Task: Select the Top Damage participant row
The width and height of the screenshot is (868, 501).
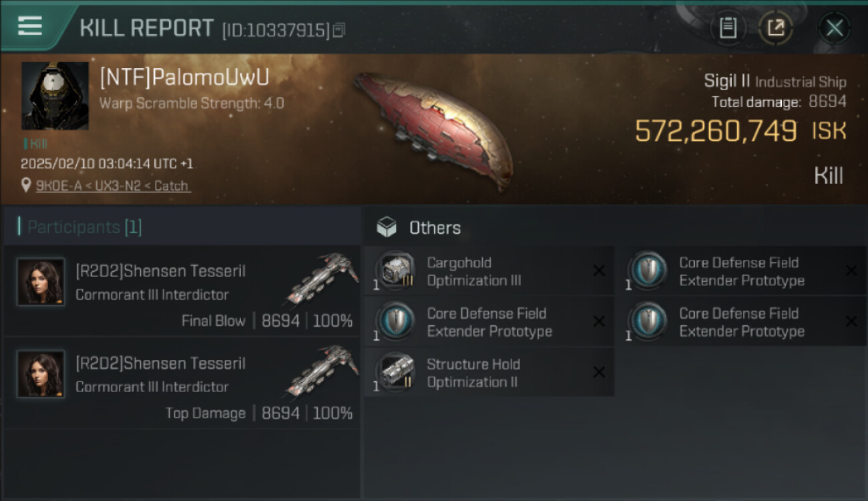Action: [182, 383]
